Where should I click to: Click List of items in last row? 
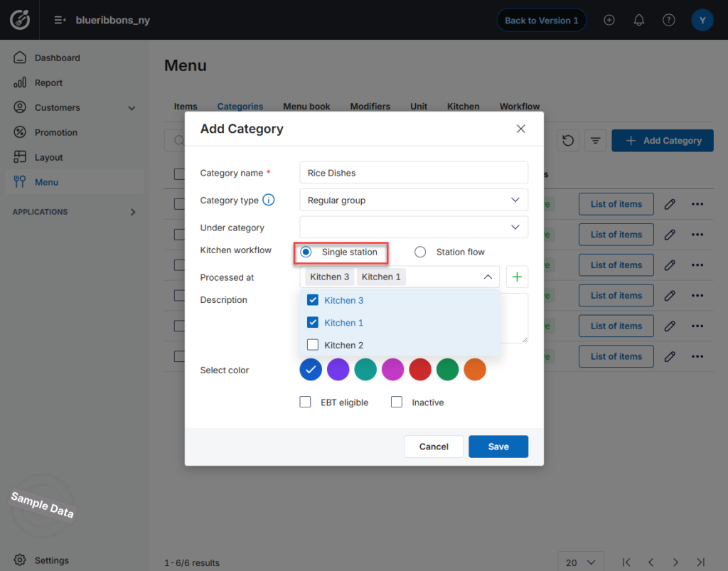tap(616, 356)
